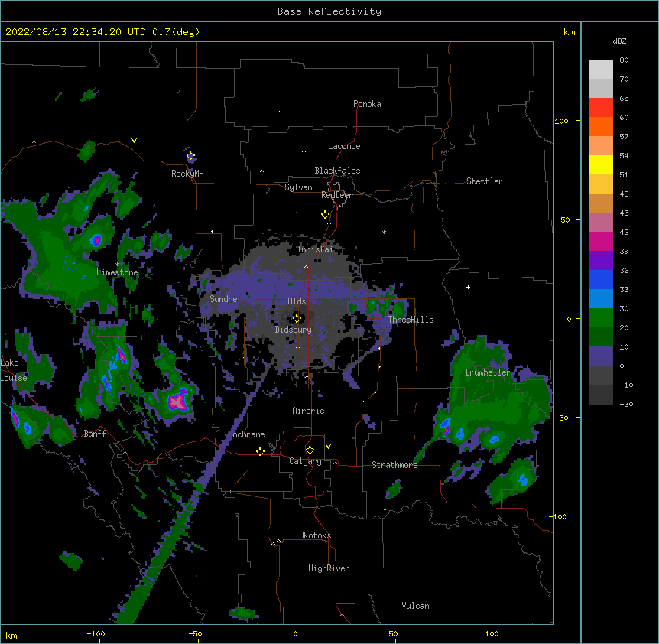The height and width of the screenshot is (644, 659).
Task: Click the yellow diamond marker above Calgary label
Action: 310,450
